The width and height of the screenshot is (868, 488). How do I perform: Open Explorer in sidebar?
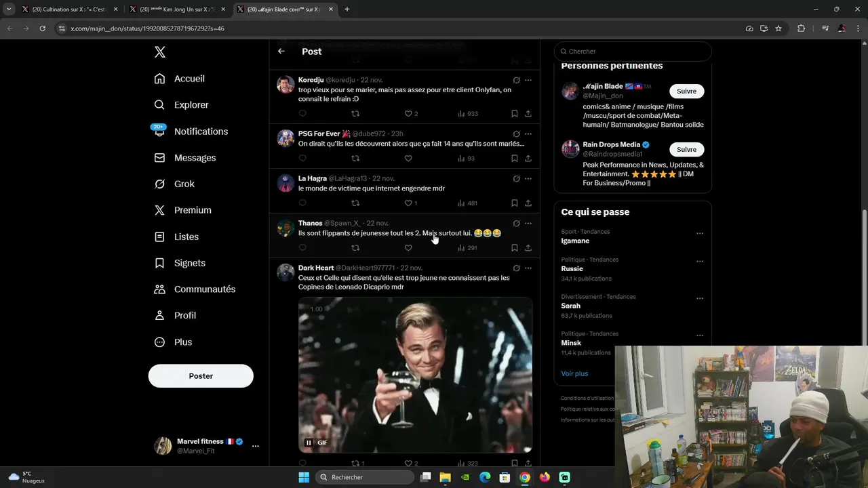182,105
